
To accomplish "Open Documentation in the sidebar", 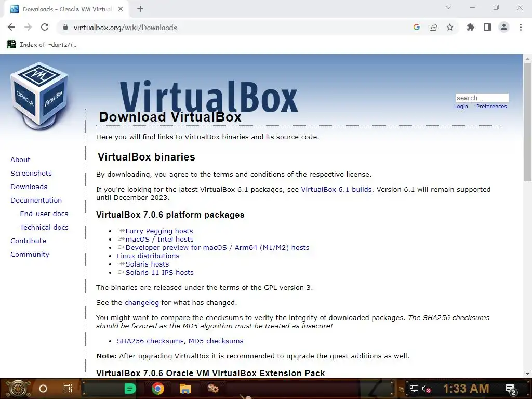I will coord(36,201).
